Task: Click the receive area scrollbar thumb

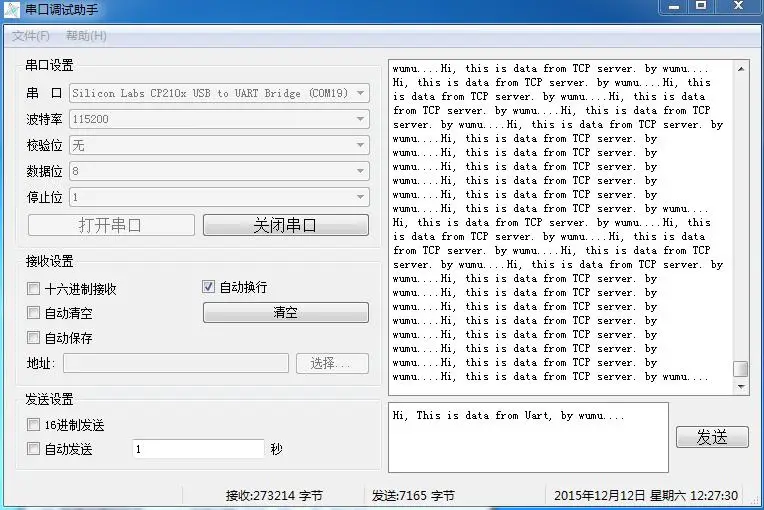Action: pyautogui.click(x=741, y=369)
